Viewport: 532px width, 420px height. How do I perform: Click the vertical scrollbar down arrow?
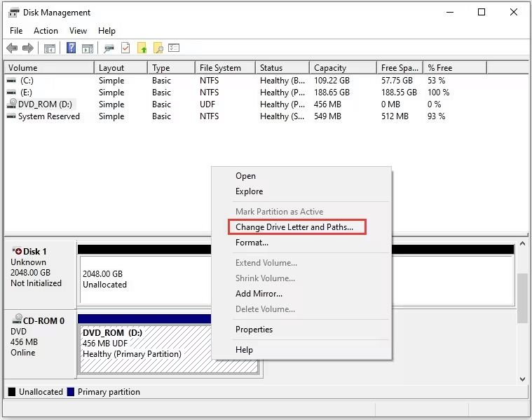click(522, 379)
